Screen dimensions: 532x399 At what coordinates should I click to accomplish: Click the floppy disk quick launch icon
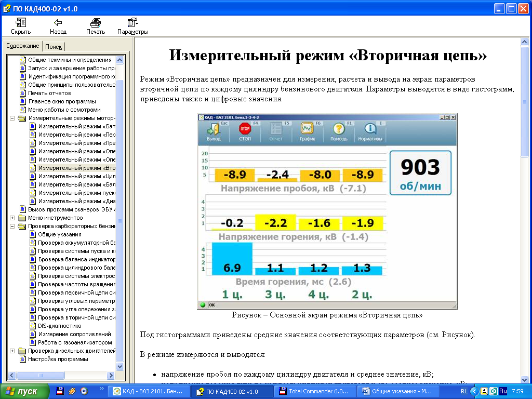click(60, 391)
